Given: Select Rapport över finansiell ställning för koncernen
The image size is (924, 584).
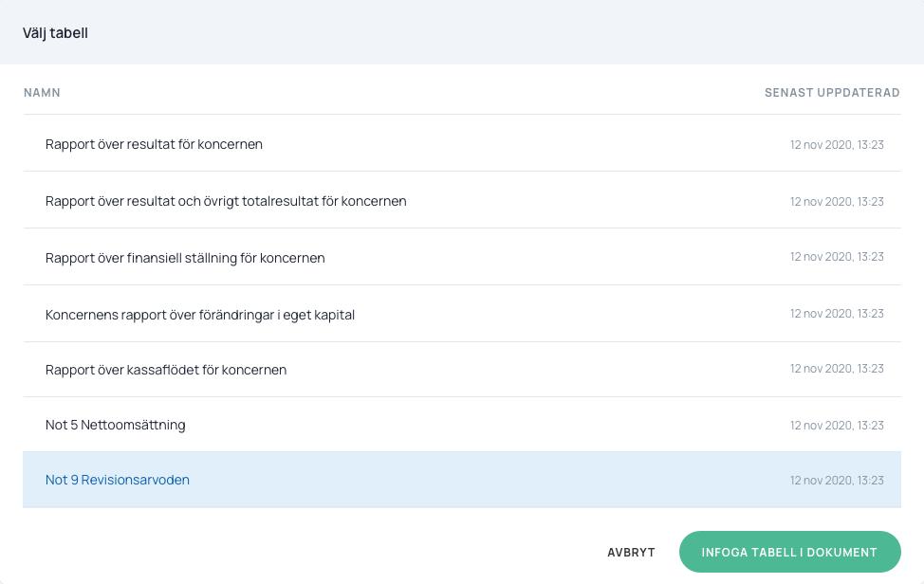Looking at the screenshot, I should click(185, 258).
